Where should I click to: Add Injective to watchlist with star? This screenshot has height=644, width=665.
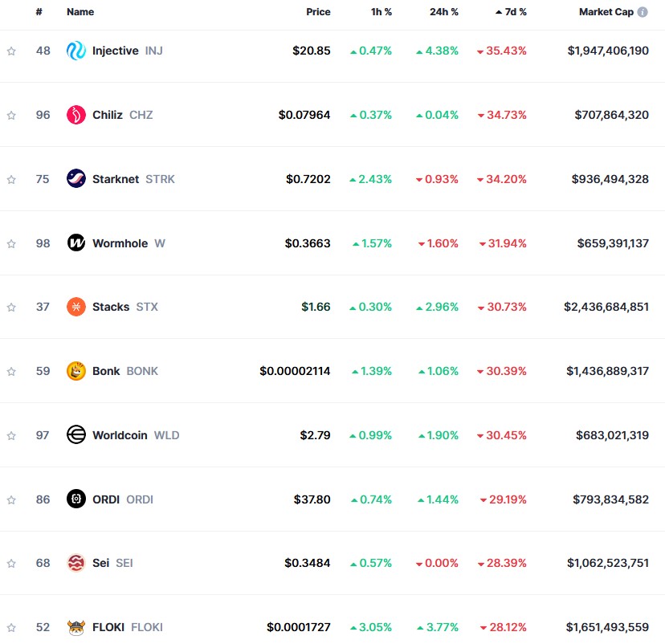11,51
